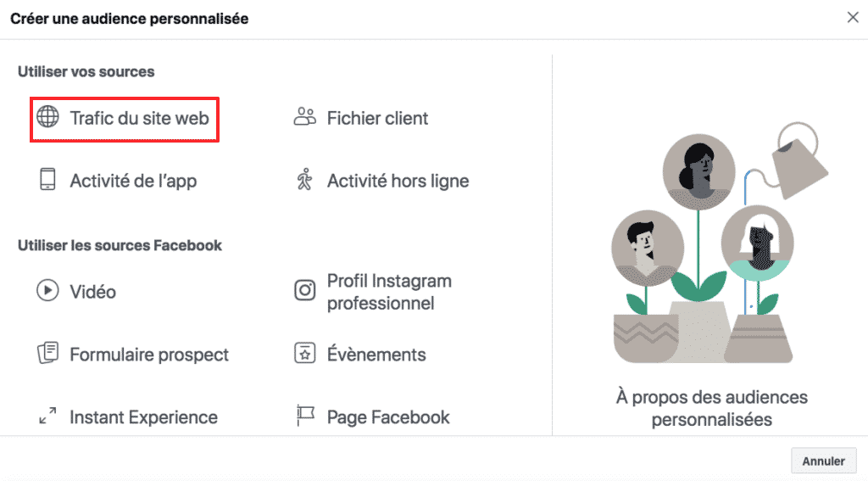Click the custom audiences plant illustration

click(x=710, y=246)
